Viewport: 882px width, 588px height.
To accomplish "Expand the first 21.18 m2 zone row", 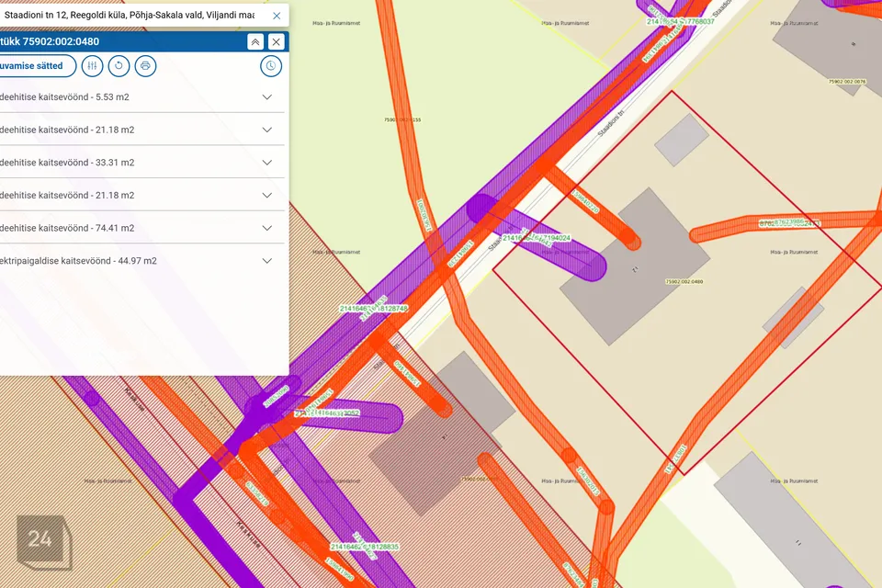I will coord(267,130).
